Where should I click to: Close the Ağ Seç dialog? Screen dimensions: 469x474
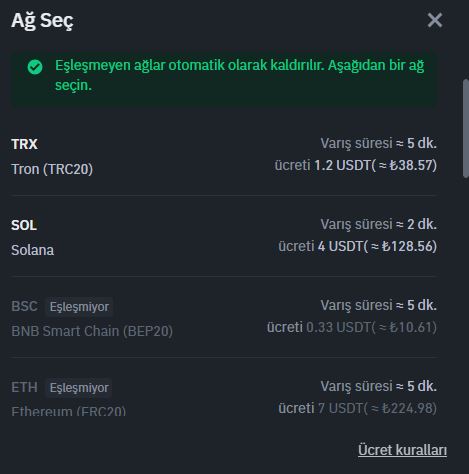point(435,20)
